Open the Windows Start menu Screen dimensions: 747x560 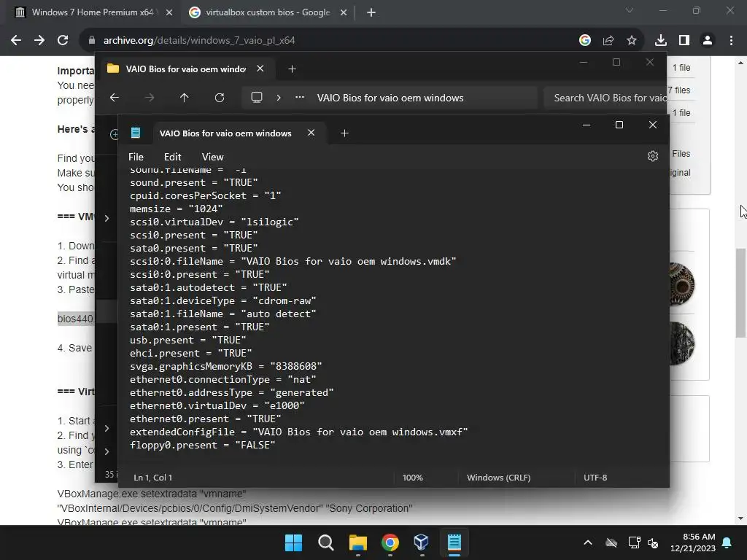click(293, 542)
